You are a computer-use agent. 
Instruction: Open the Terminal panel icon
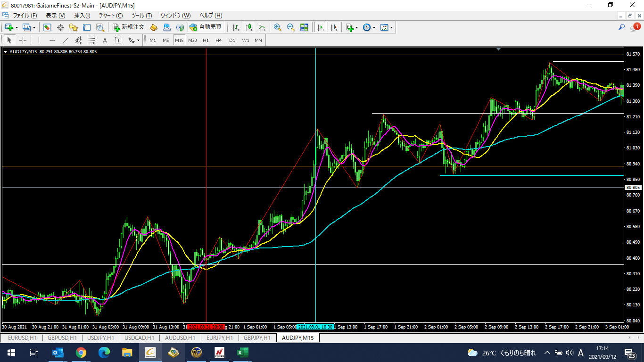tap(87, 27)
